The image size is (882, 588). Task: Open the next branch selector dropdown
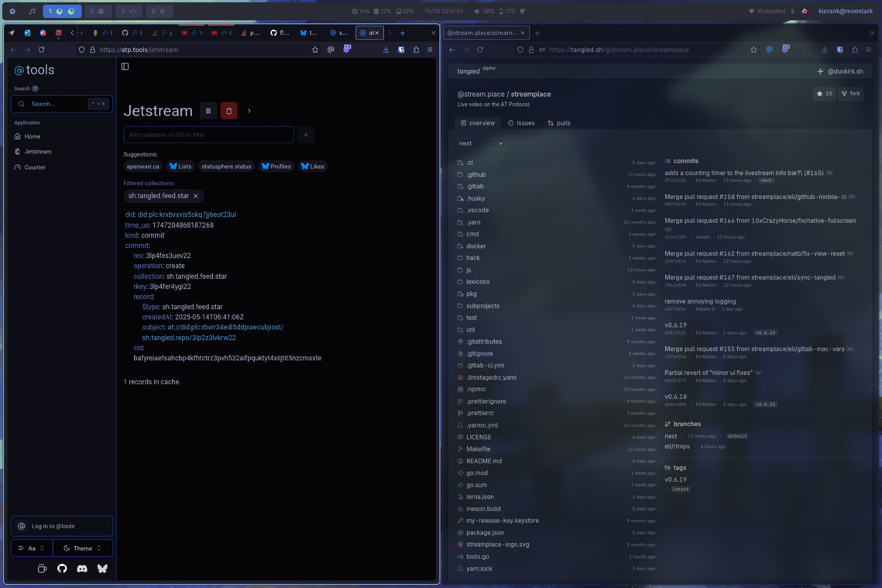481,143
